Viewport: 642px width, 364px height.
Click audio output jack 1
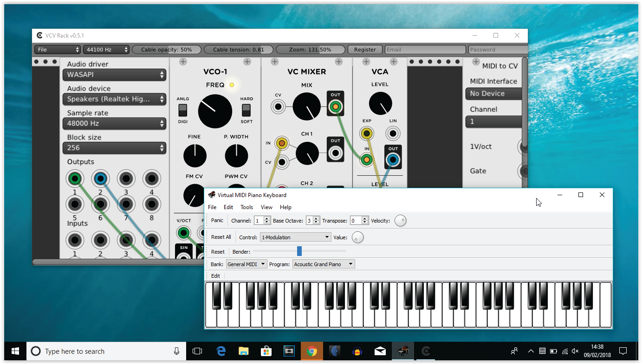click(x=74, y=179)
